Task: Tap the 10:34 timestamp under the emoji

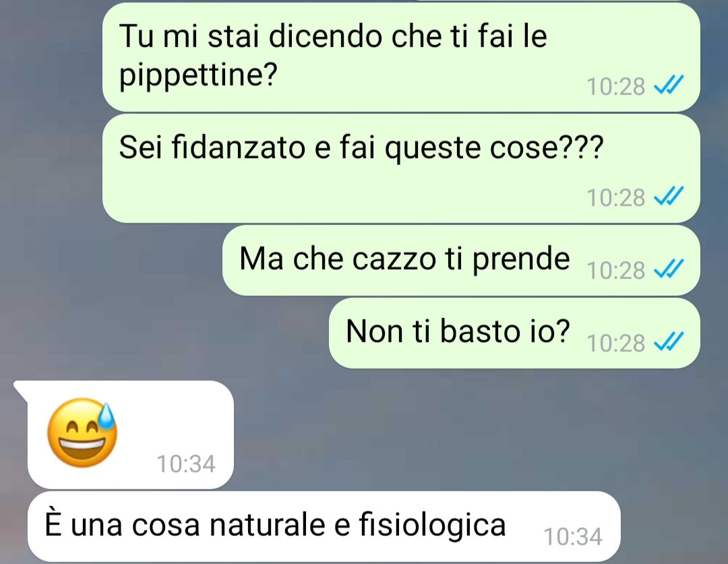Action: tap(186, 464)
